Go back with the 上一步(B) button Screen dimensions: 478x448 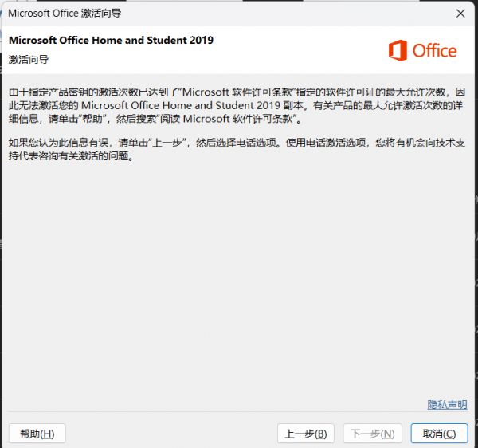(306, 434)
